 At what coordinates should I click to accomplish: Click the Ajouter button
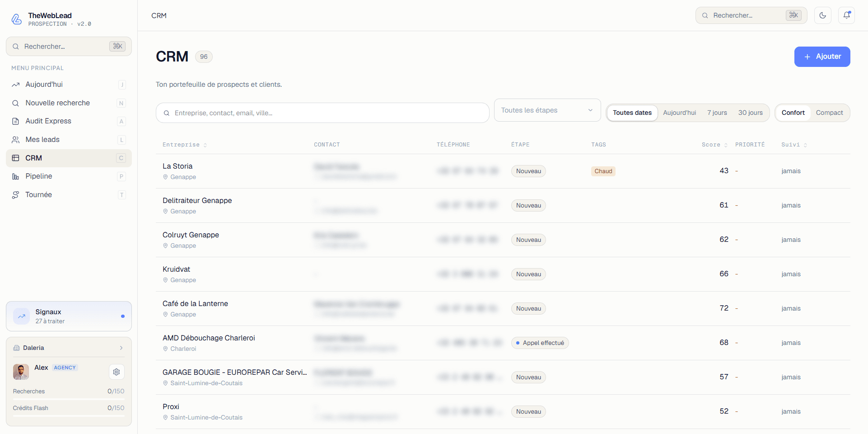[822, 57]
